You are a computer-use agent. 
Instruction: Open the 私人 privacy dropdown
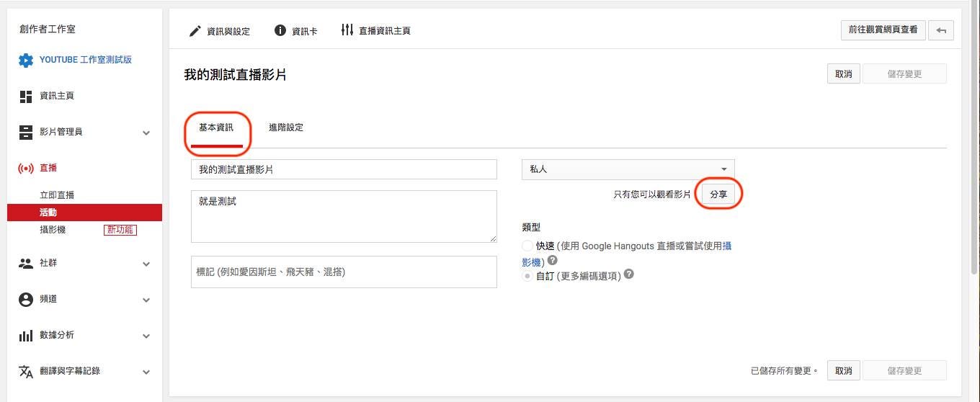click(x=628, y=169)
